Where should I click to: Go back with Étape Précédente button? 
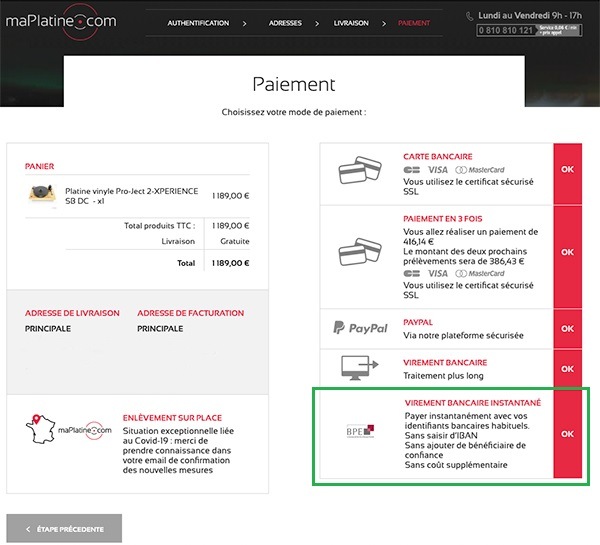(x=65, y=527)
